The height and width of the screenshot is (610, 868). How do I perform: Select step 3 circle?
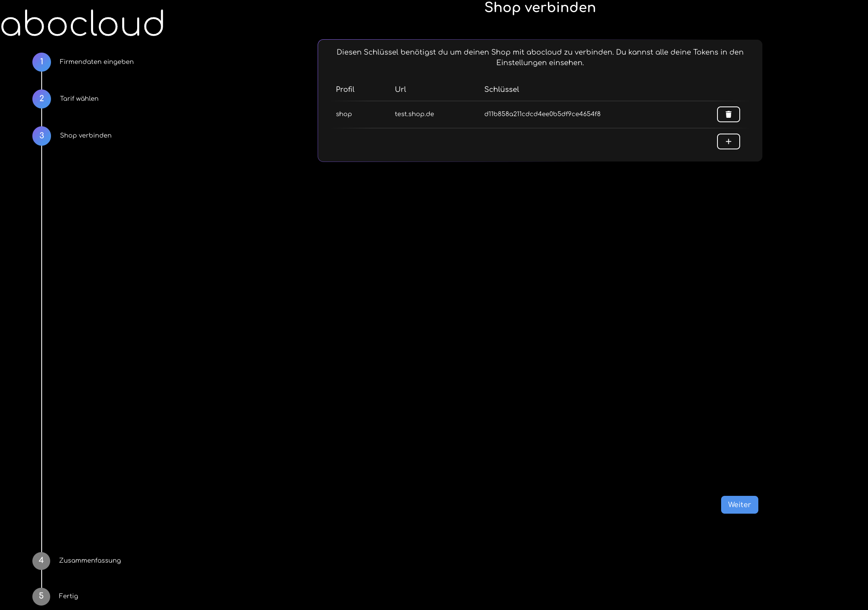tap(41, 135)
